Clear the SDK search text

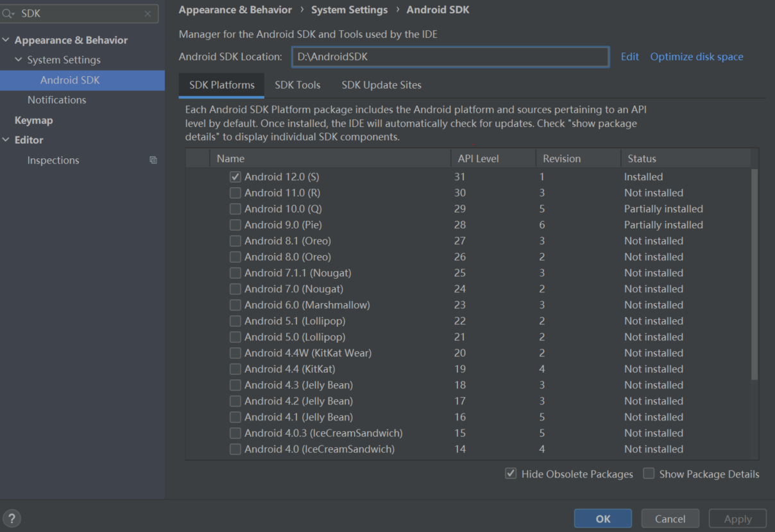[x=148, y=13]
